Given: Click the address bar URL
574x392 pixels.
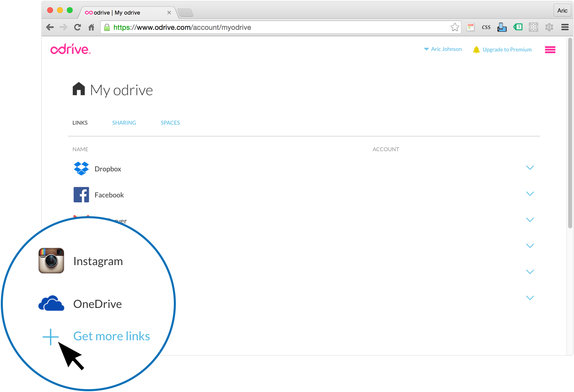Looking at the screenshot, I should 182,27.
